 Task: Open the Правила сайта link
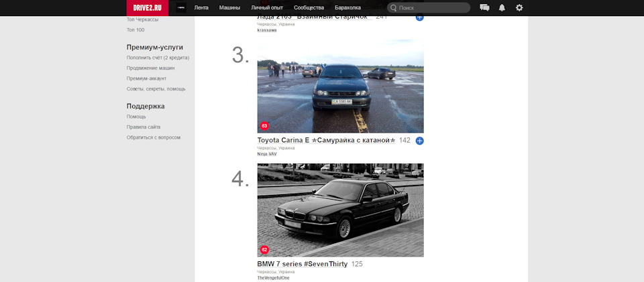(x=144, y=127)
